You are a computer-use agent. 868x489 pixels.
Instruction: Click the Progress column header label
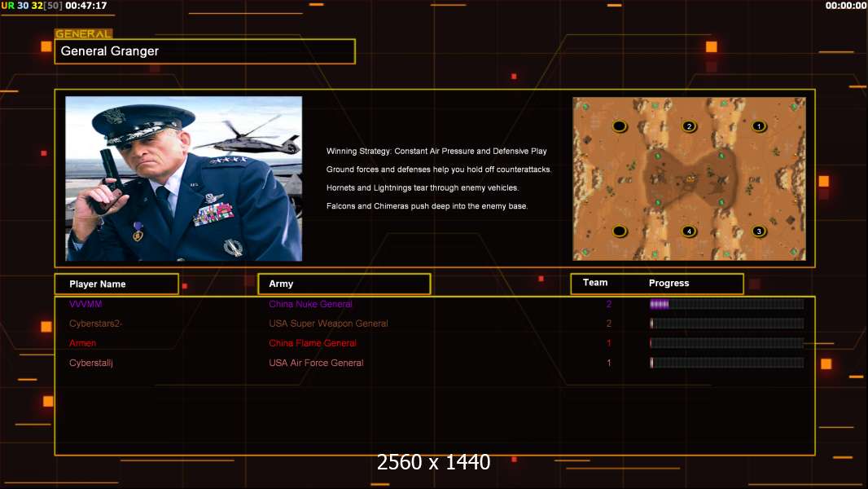coord(669,283)
